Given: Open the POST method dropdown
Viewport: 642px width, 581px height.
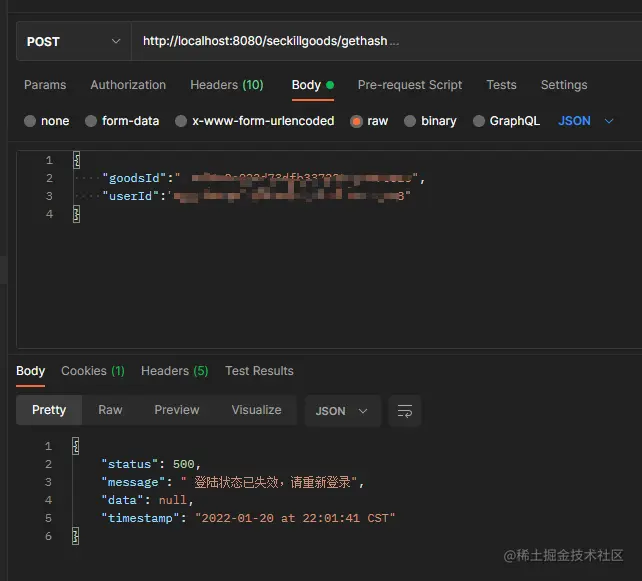Looking at the screenshot, I should 74,41.
